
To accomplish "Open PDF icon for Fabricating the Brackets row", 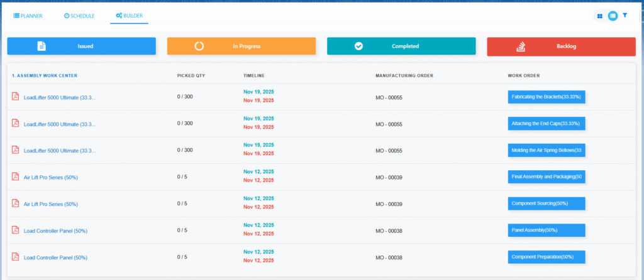I will 16,97.
